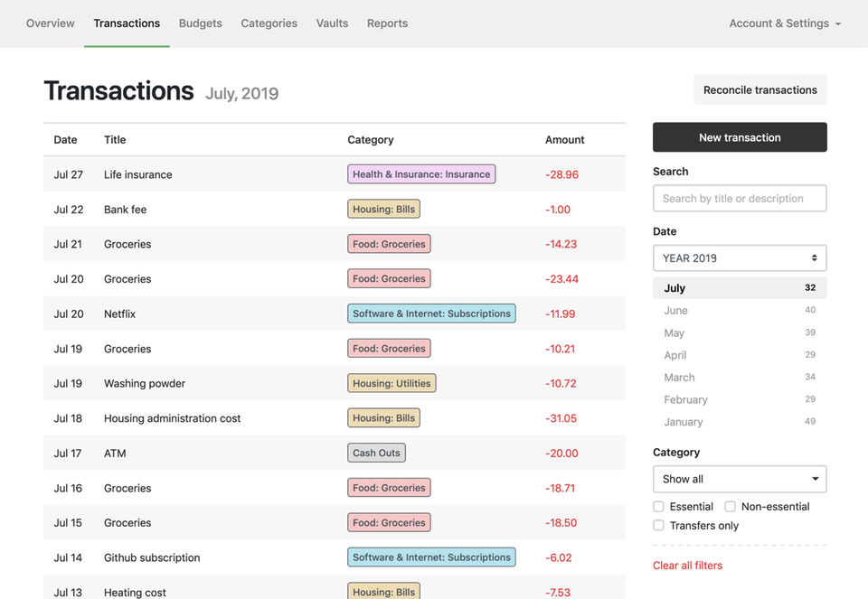Pick January in the month list
The image size is (868, 599).
coord(740,421)
